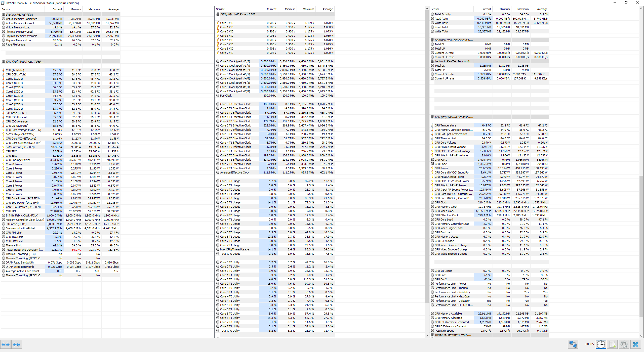Click the elapsed time 0:06:27 label
The image size is (644, 352).
(x=589, y=344)
